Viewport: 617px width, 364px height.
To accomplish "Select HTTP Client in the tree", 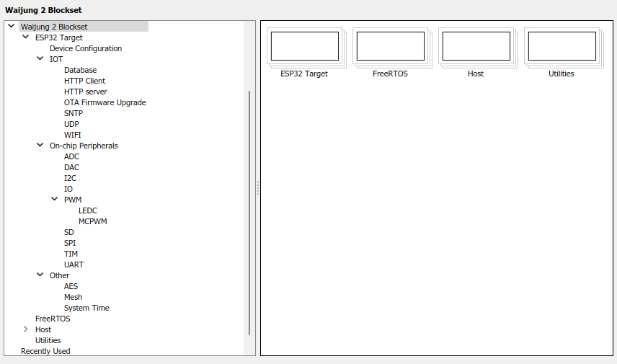I will click(x=84, y=81).
